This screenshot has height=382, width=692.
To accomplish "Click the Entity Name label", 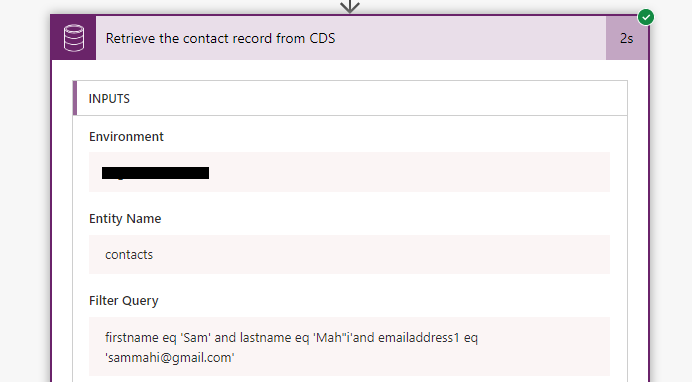I will (x=125, y=219).
